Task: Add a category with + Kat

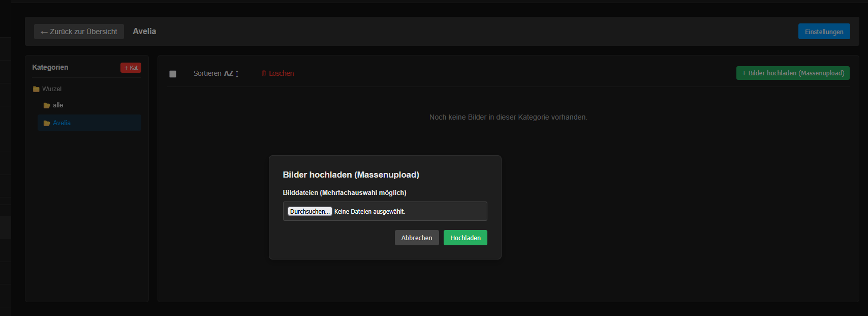Action: (131, 68)
